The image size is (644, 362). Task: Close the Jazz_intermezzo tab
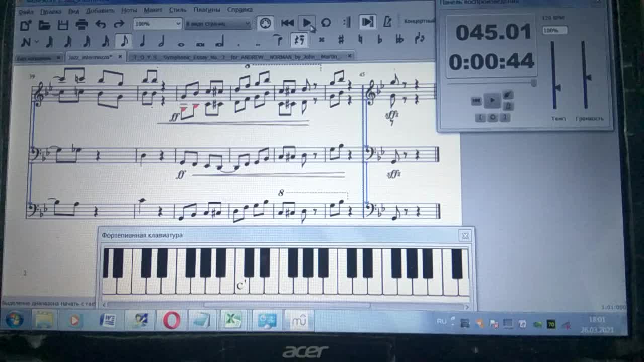[120, 57]
